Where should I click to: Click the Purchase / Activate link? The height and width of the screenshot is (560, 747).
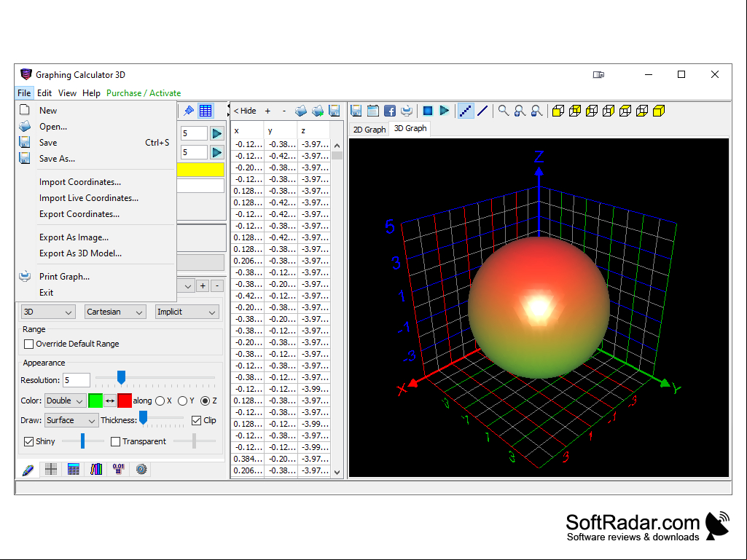coord(144,93)
